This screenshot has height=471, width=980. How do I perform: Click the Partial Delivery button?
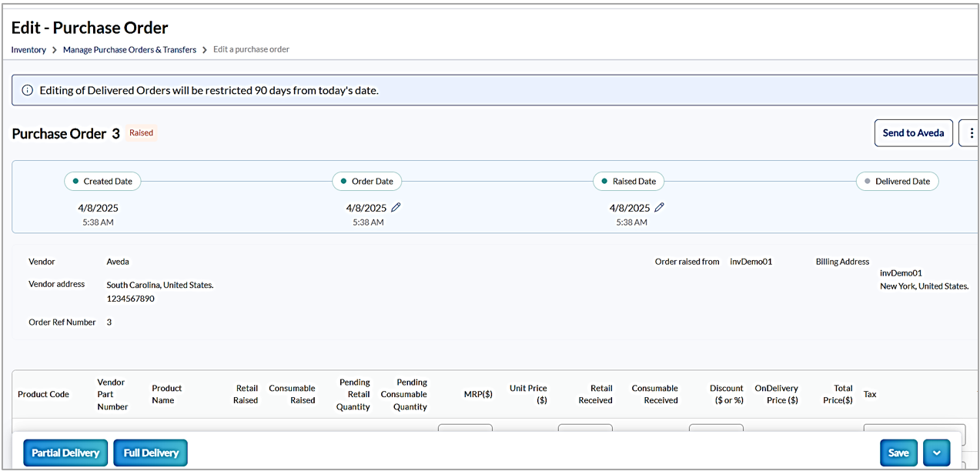pos(65,453)
